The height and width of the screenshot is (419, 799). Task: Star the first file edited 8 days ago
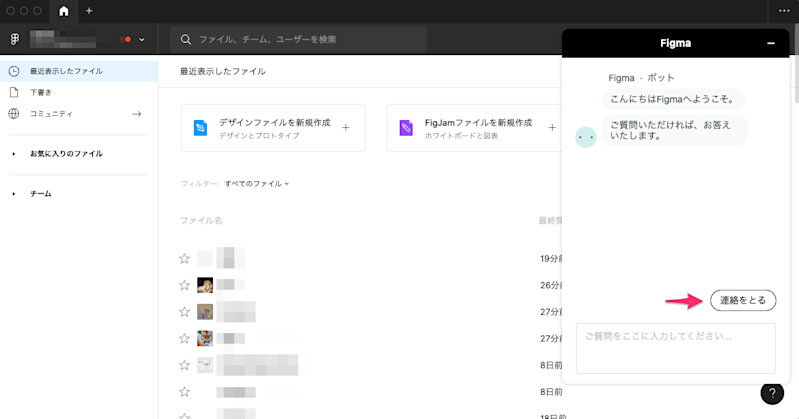pyautogui.click(x=184, y=365)
